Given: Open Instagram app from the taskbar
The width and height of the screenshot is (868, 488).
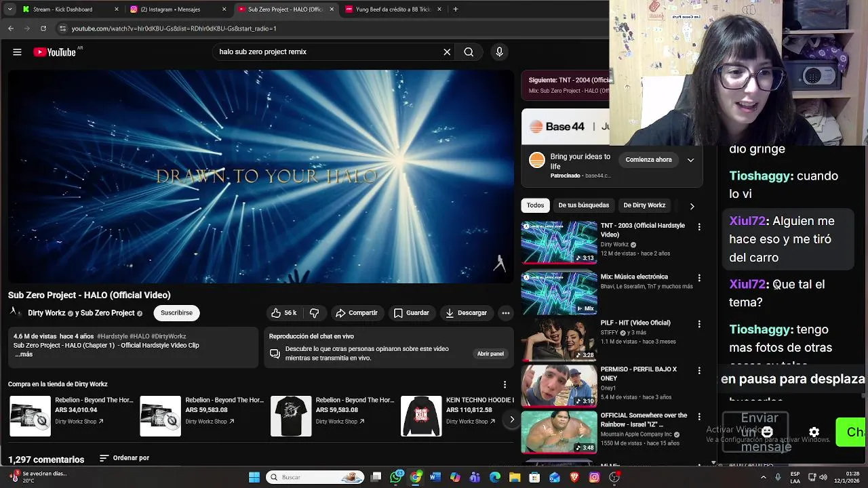Looking at the screenshot, I should pos(594,477).
